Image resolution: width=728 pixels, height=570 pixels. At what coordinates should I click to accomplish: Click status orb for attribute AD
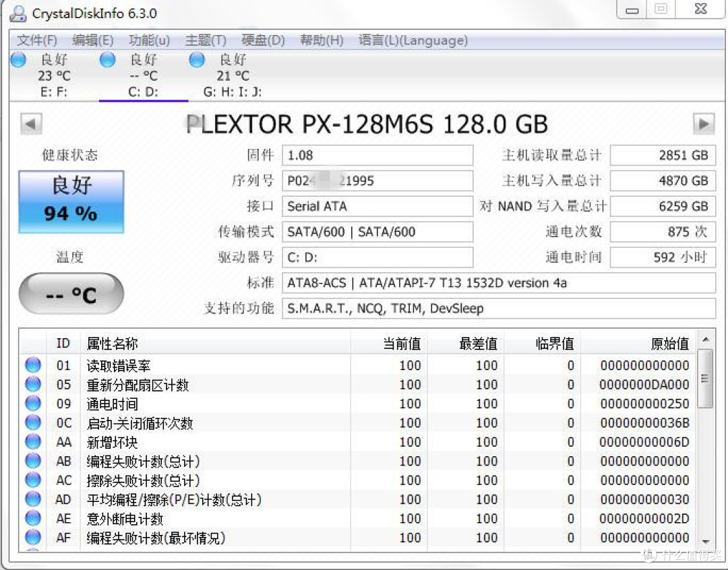pos(33,499)
